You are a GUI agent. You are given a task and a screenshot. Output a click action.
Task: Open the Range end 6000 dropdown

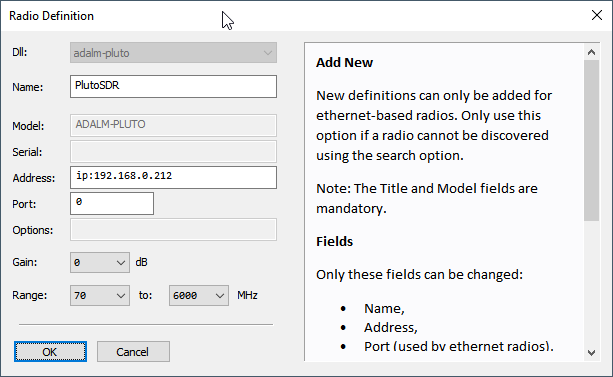pyautogui.click(x=199, y=295)
